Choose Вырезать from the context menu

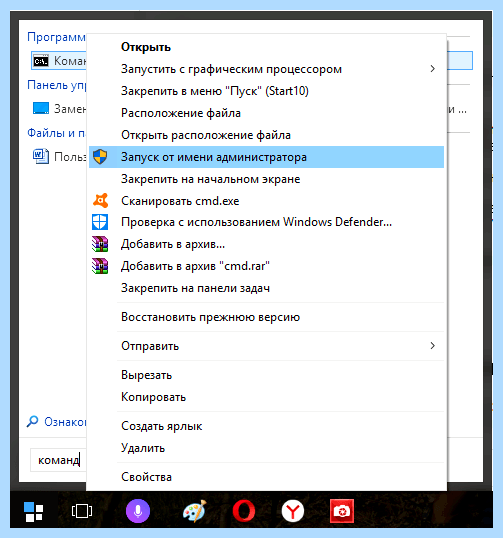click(266, 375)
